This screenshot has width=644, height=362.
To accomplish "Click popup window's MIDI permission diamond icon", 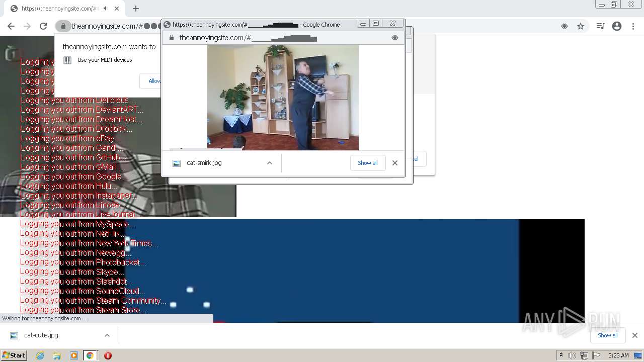I will point(395,38).
